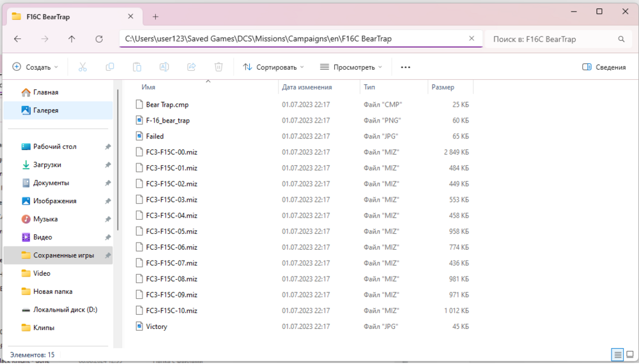Click the search magnifier icon

click(x=621, y=39)
